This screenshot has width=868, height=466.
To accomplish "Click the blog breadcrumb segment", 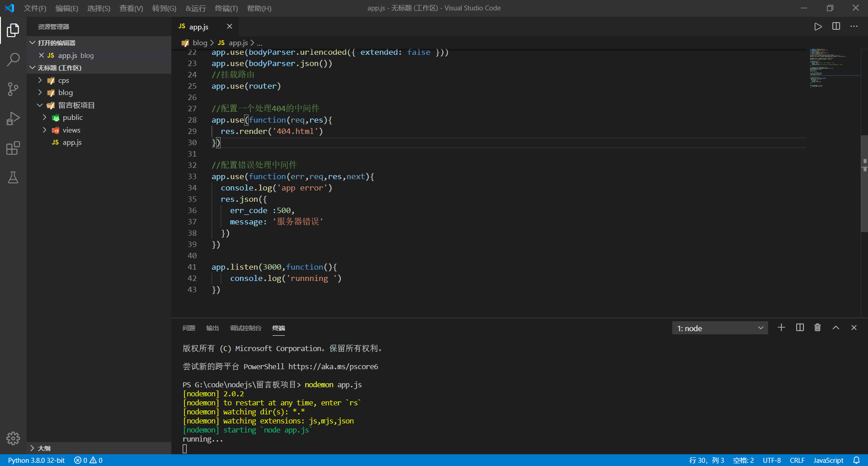I will click(200, 43).
